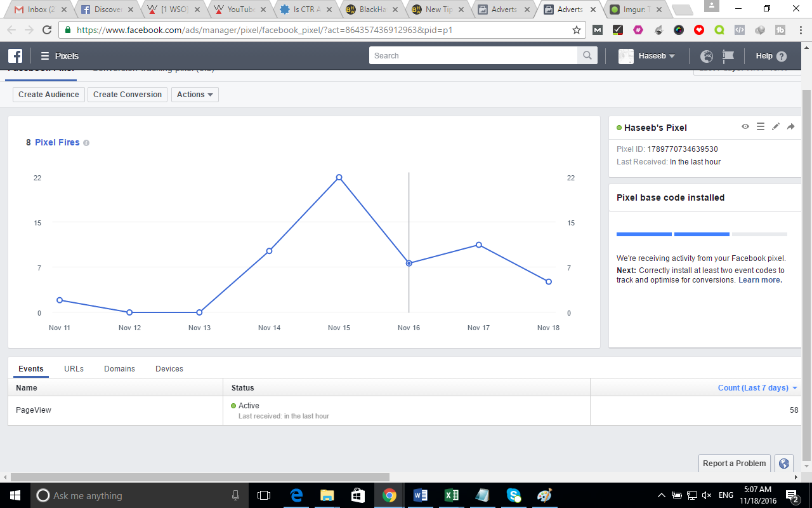Click the search magnifier button
Image resolution: width=812 pixels, height=508 pixels.
click(588, 56)
